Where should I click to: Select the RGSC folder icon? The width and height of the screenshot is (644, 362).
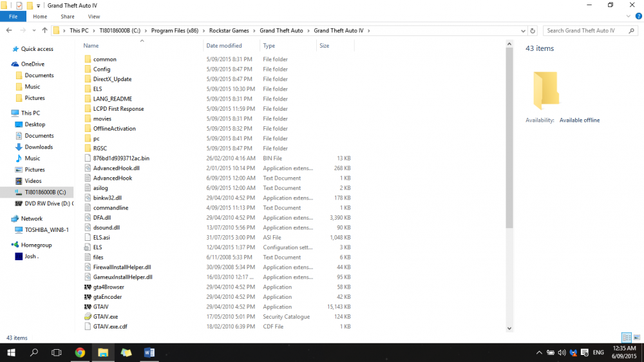(88, 148)
